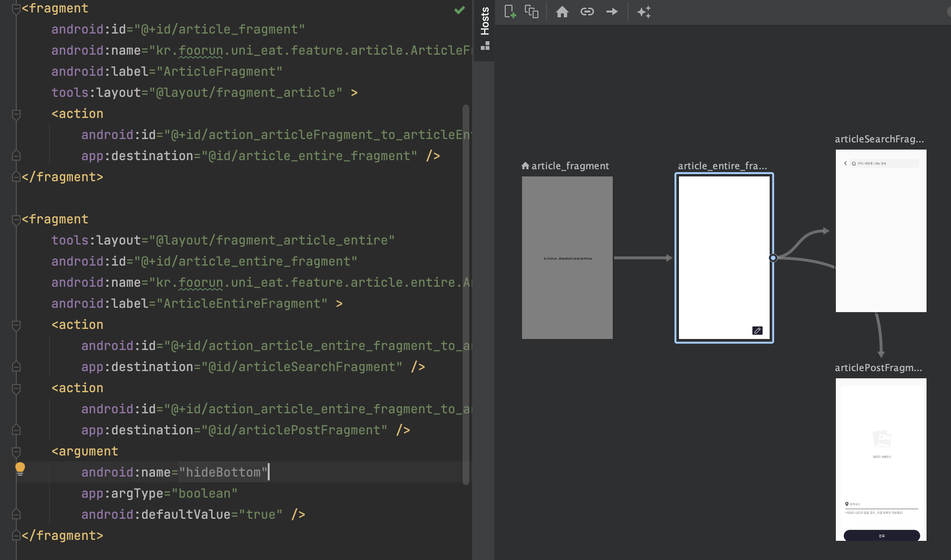951x560 pixels.
Task: Collapse the first action tag fold marker
Action: 16,114
